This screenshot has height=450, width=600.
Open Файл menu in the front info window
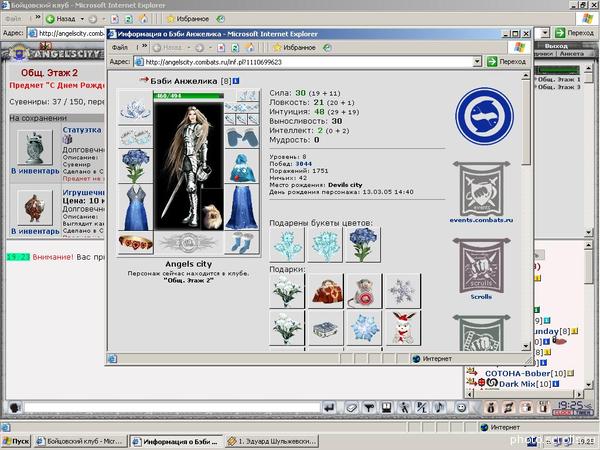[x=120, y=47]
